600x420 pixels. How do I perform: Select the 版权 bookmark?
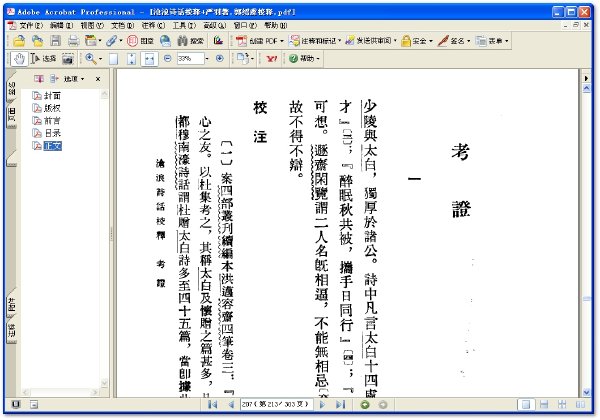52,108
